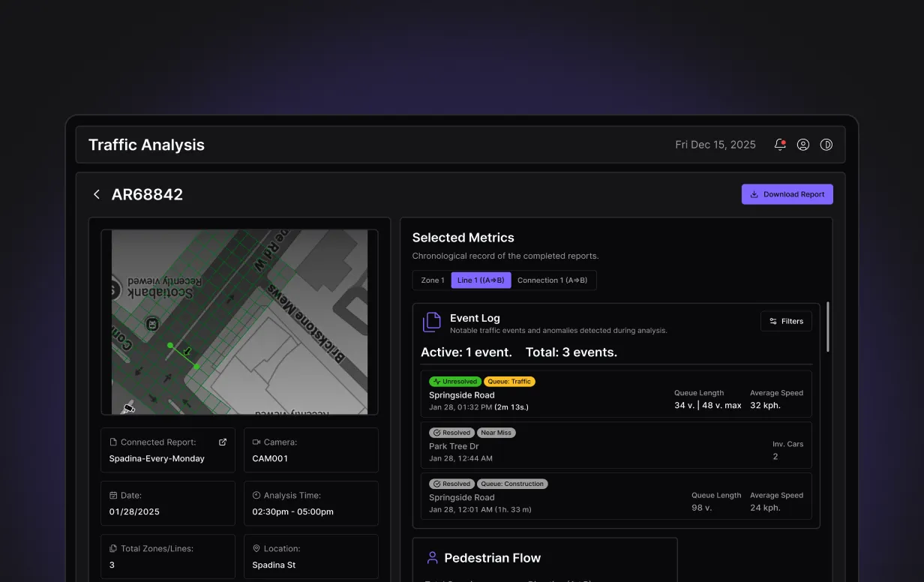Viewport: 924px width, 582px height.
Task: Click the Pedestrian Flow heading
Action: tap(492, 558)
